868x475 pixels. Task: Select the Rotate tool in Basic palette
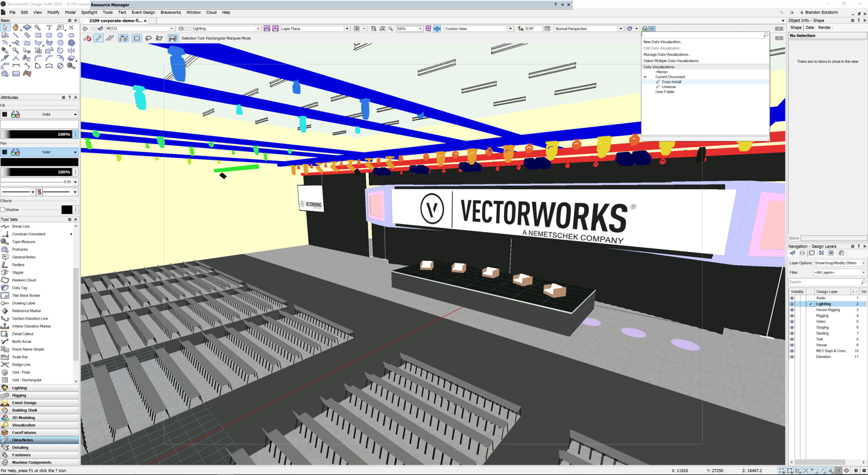[60, 51]
